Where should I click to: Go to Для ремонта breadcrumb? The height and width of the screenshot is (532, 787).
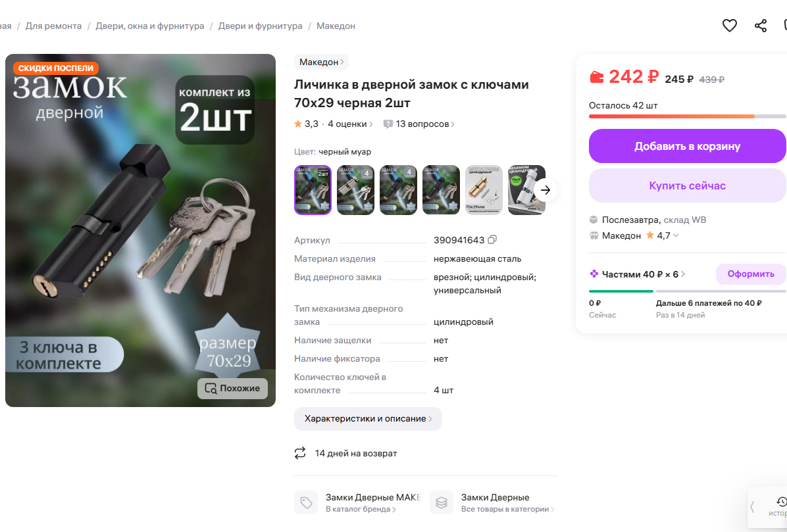click(x=54, y=26)
